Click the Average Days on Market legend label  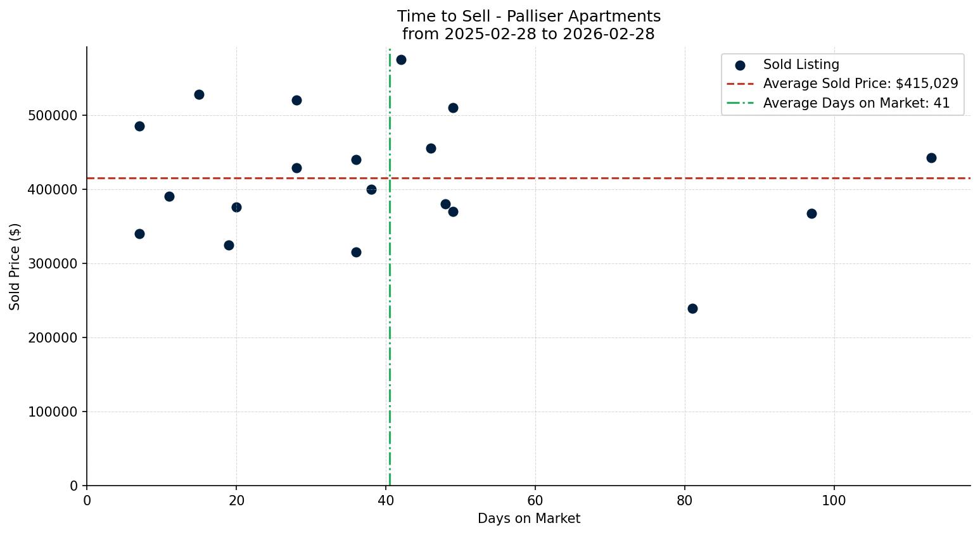[x=856, y=103]
